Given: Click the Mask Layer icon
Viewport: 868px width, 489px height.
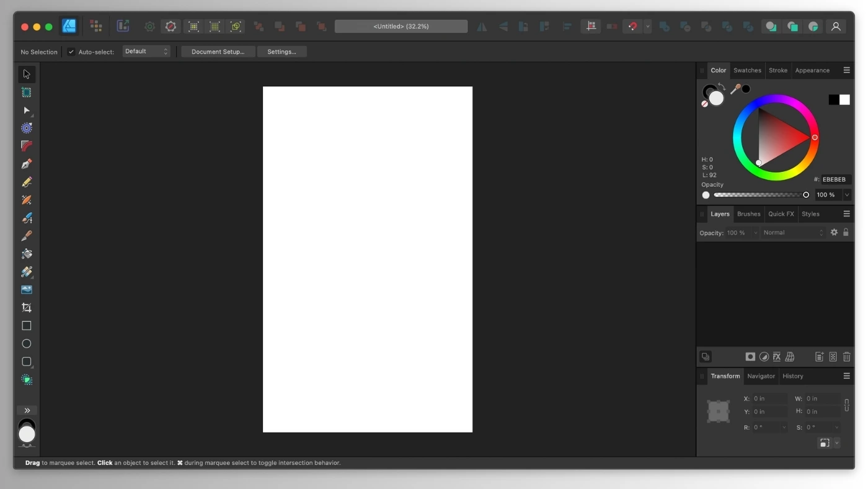Looking at the screenshot, I should (x=750, y=357).
